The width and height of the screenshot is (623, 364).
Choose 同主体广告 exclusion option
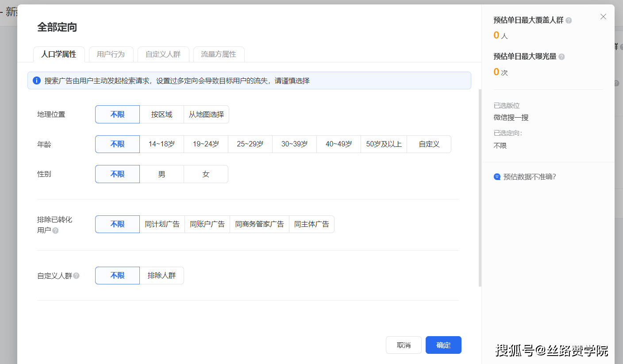[x=311, y=224]
